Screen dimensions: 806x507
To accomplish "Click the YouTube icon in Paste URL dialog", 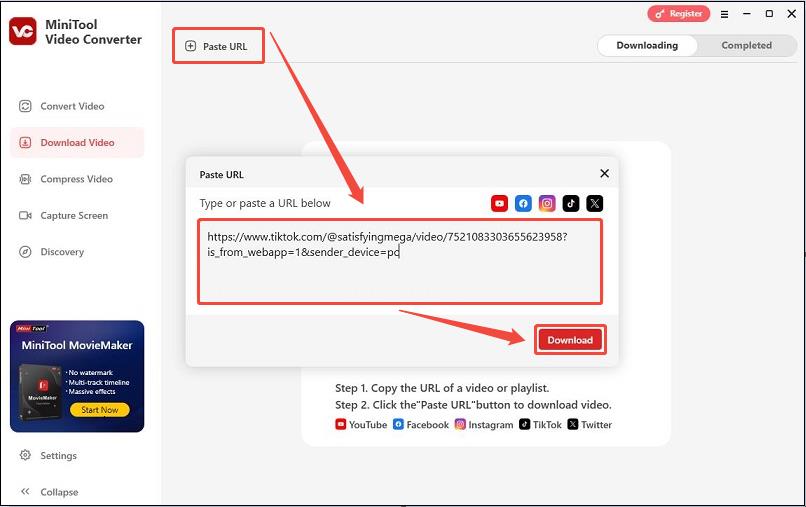I will (x=499, y=203).
